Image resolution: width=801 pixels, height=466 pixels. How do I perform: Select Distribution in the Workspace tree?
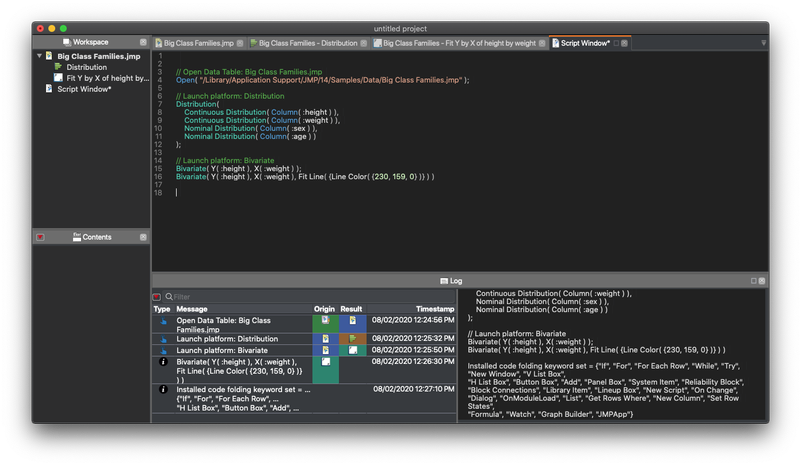[x=86, y=67]
